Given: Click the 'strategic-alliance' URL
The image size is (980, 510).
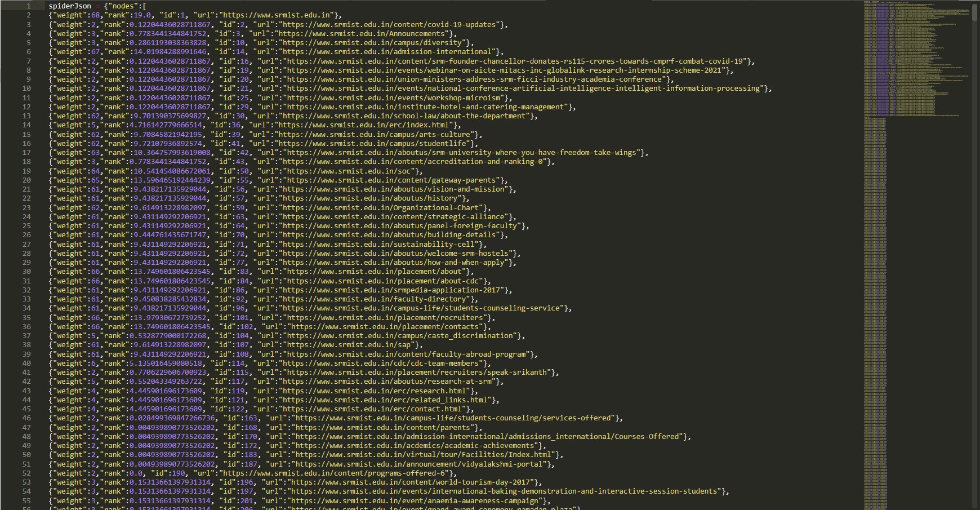Looking at the screenshot, I should click(x=394, y=217).
